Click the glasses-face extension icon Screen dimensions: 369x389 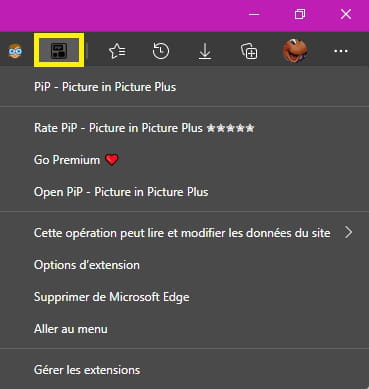[x=15, y=51]
